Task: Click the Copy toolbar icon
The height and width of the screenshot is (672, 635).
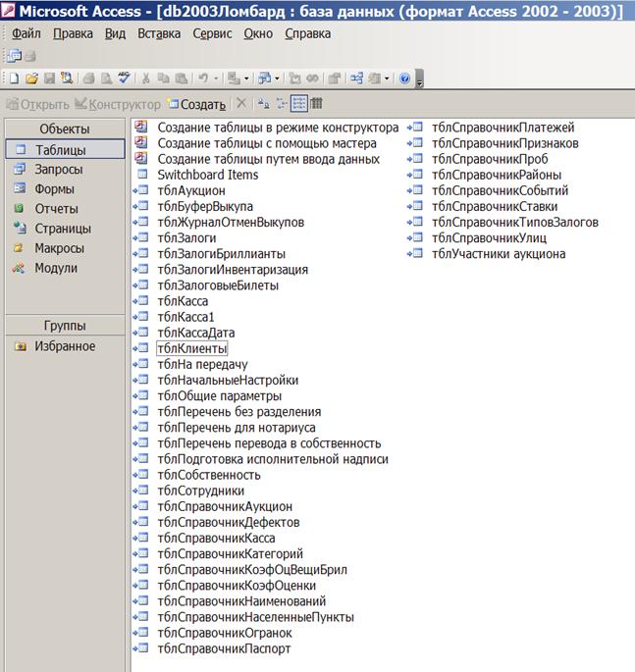Action: coord(163,78)
